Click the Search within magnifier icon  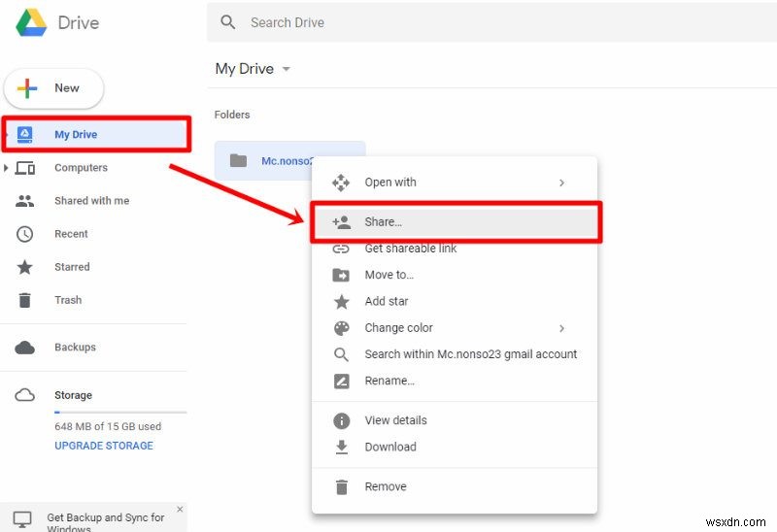[341, 354]
